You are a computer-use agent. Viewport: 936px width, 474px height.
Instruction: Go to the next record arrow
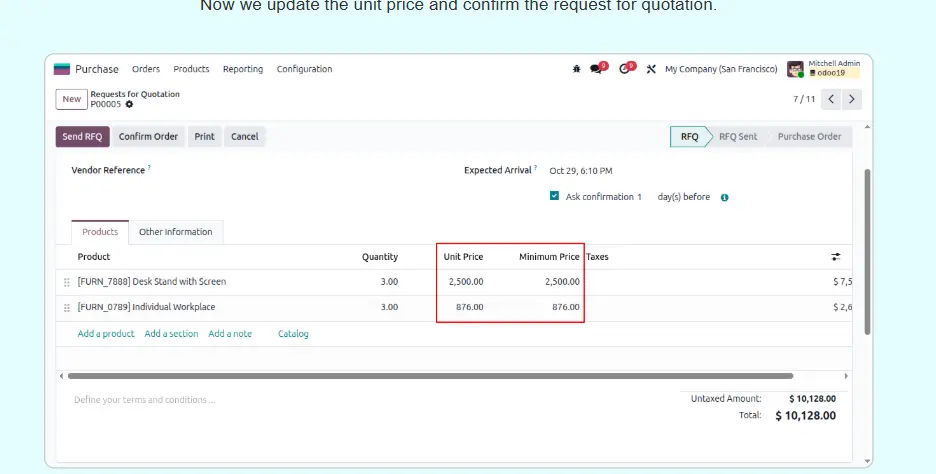click(x=851, y=99)
